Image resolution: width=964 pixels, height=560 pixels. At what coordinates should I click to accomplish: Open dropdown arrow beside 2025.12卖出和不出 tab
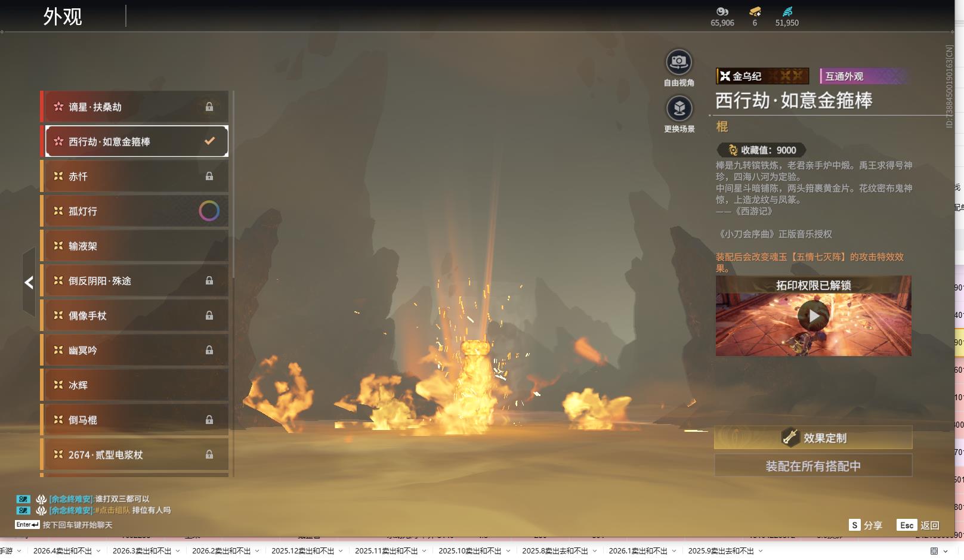(341, 551)
